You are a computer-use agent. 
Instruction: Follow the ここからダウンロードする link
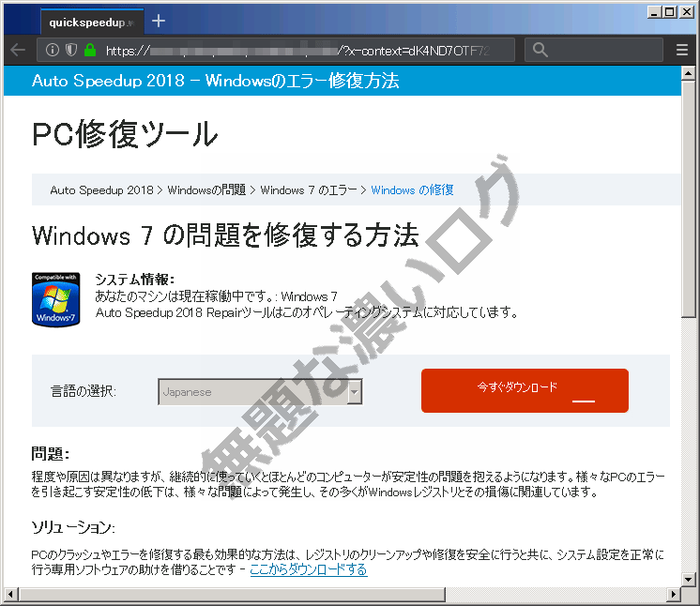point(309,569)
